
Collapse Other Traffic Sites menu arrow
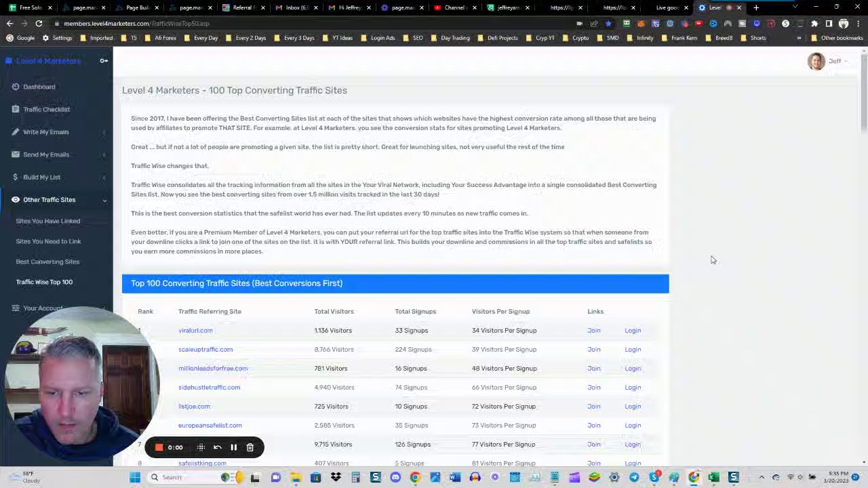104,200
